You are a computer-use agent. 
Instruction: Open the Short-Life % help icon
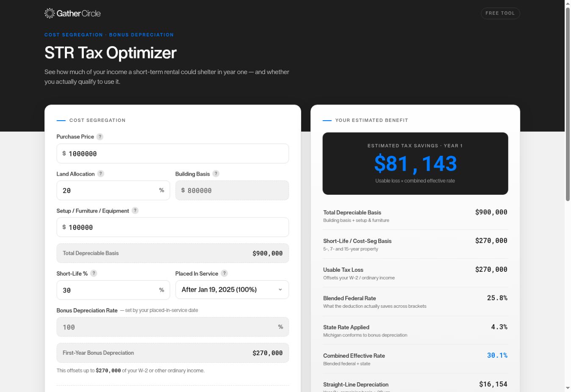click(x=94, y=273)
